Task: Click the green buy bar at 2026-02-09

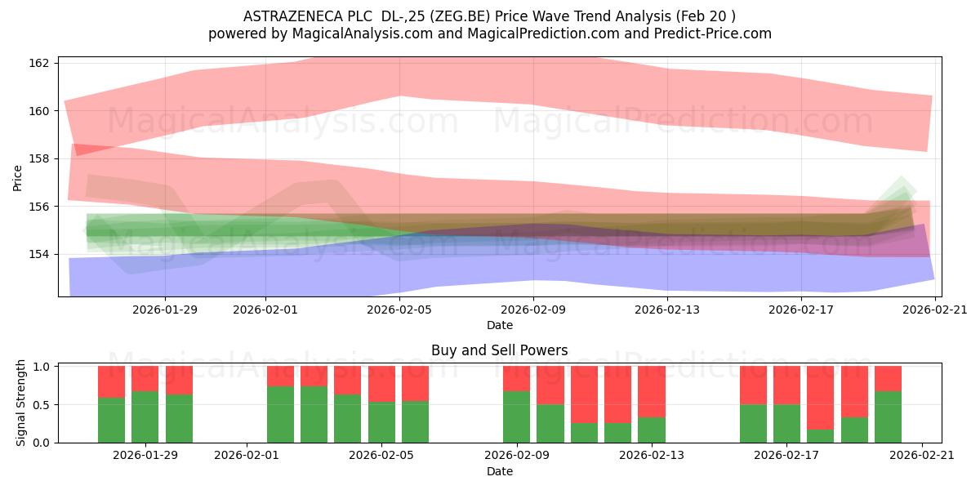Action: click(516, 416)
